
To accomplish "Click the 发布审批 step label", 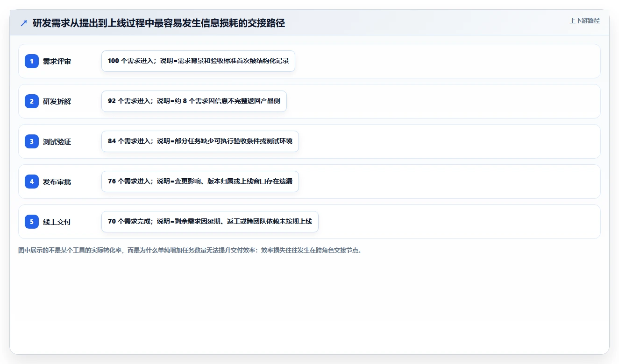I will 57,182.
